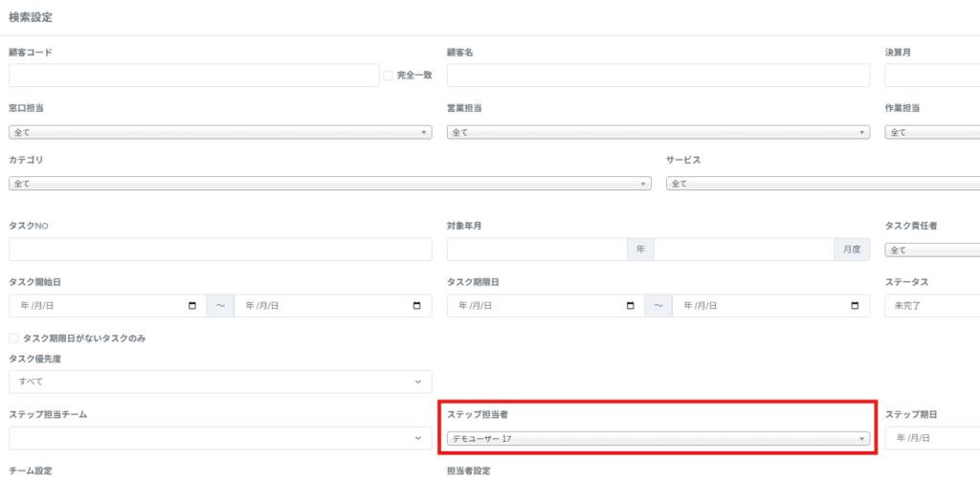The width and height of the screenshot is (980, 482).
Task: Click the タスクNO input field
Action: point(220,250)
